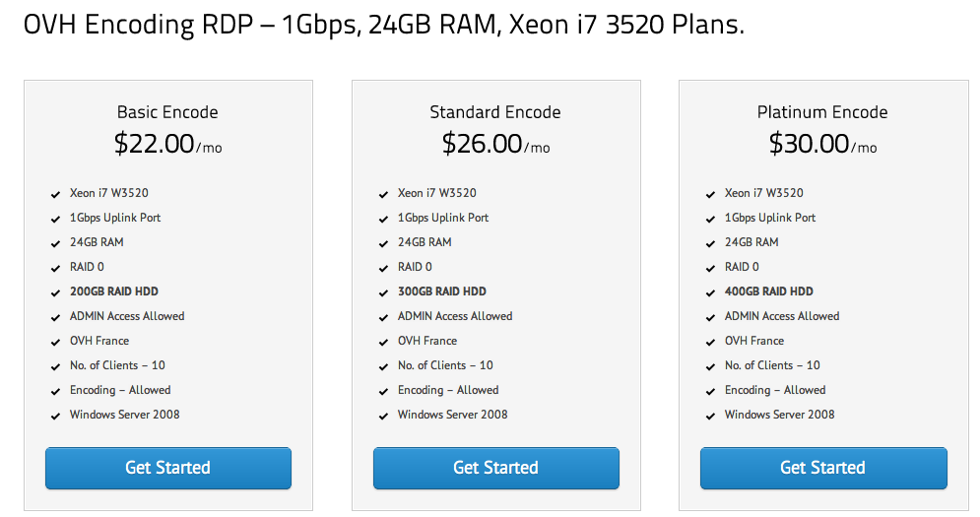Image resolution: width=980 pixels, height=517 pixels.
Task: Click Basic plan Xeon i7 W3520 checkmark
Action: (x=56, y=194)
